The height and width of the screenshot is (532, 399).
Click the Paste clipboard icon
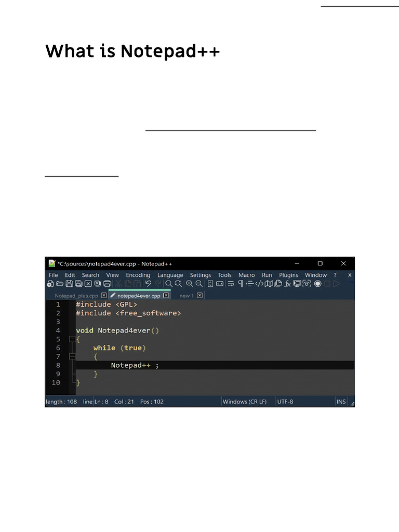[x=137, y=284]
